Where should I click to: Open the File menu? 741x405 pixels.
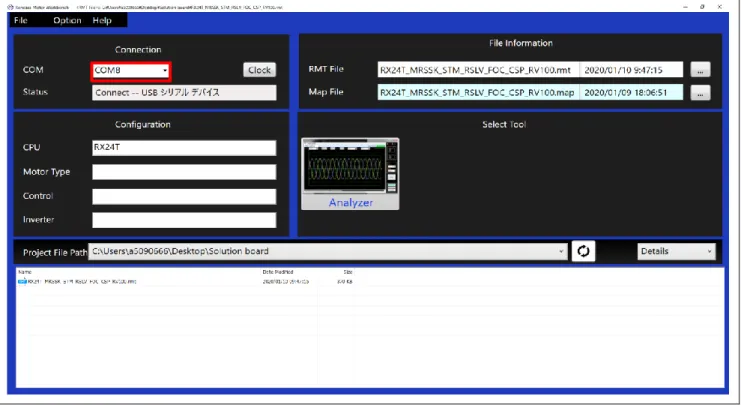pos(21,20)
